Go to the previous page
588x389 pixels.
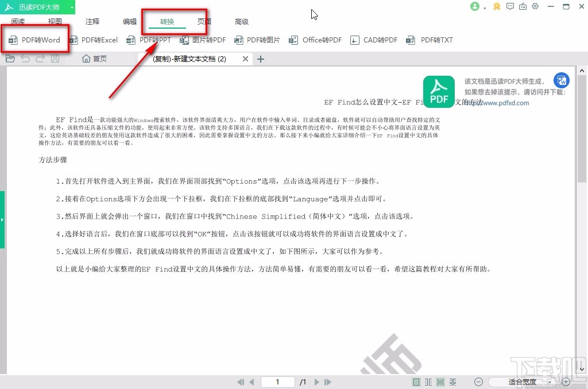coord(252,382)
